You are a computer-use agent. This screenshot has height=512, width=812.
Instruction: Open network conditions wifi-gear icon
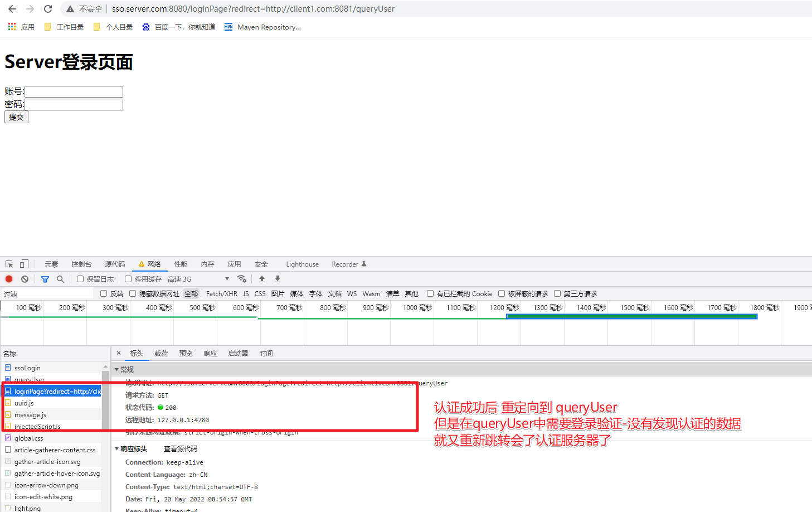click(242, 279)
